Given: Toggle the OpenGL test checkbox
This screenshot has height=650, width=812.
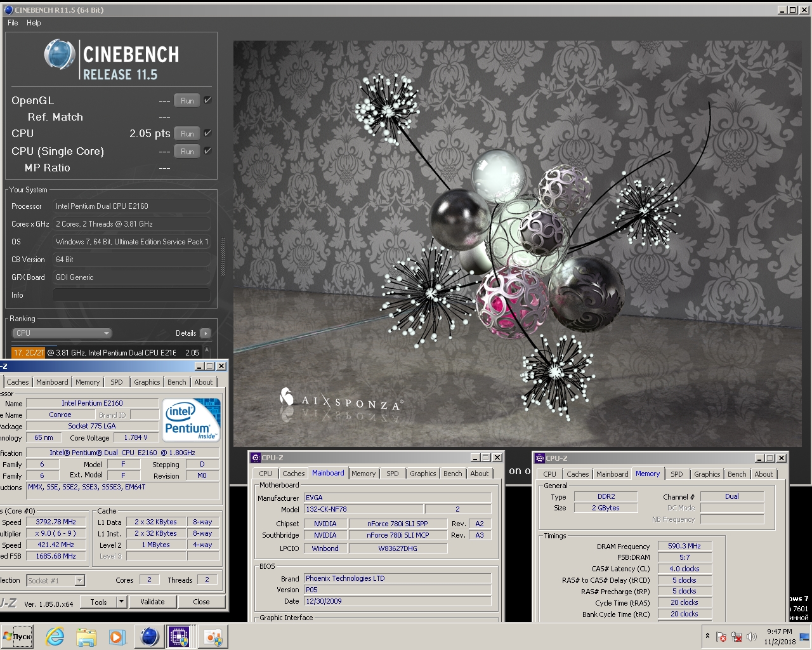Looking at the screenshot, I should (x=207, y=100).
